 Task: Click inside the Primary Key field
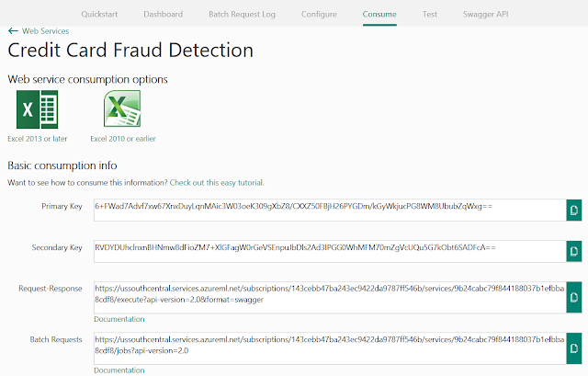click(x=330, y=211)
